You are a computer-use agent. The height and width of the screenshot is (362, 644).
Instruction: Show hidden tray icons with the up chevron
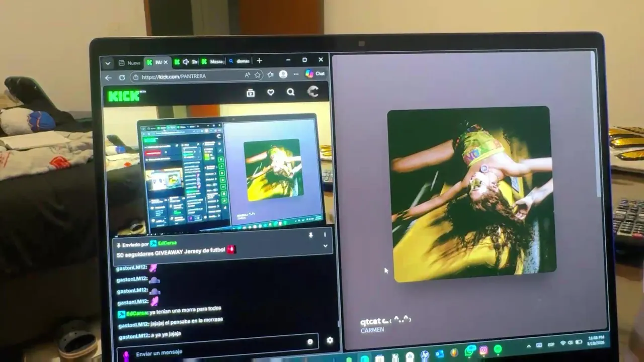coord(528,346)
